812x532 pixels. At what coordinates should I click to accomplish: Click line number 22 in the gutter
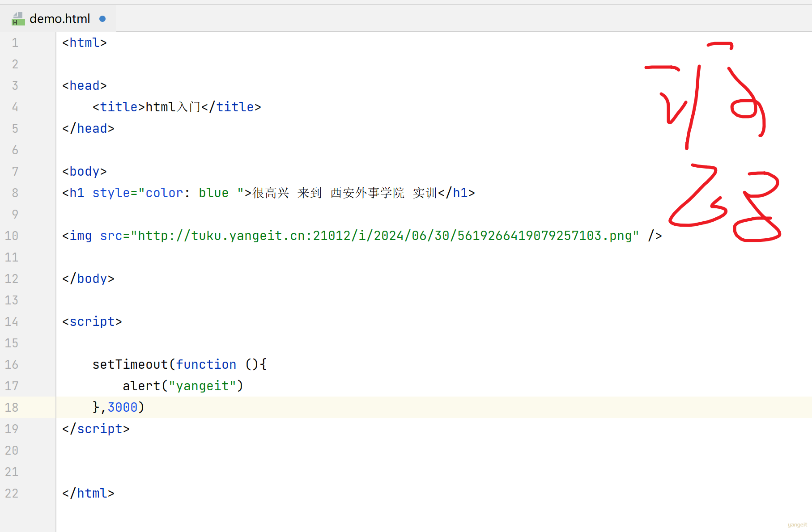tap(12, 494)
